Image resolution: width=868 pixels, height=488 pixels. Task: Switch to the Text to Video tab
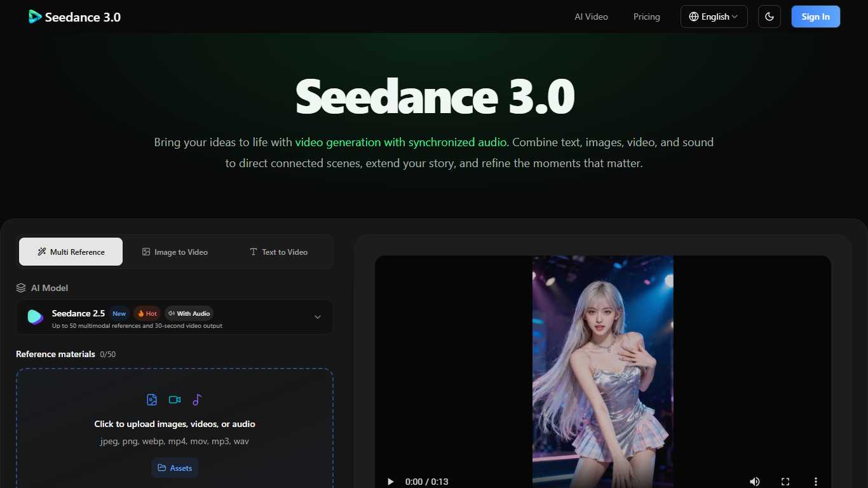pos(278,252)
